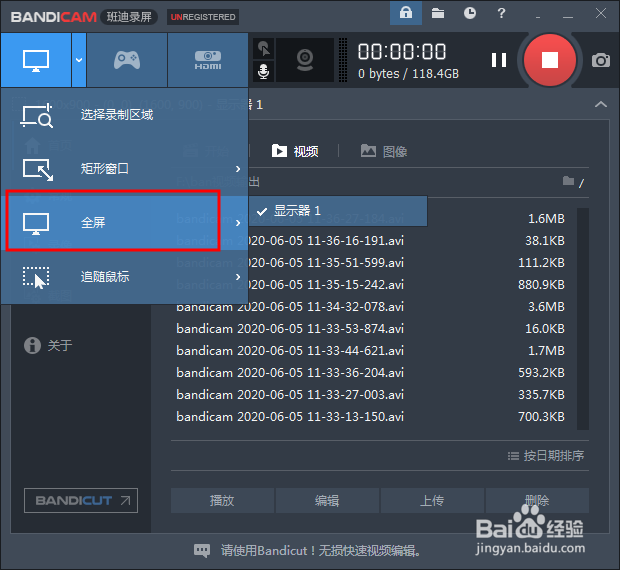Viewport: 620px width, 570px height.
Task: Select file bandicam 2020-06-05 11-33-13-150.avi
Action: pos(371,417)
